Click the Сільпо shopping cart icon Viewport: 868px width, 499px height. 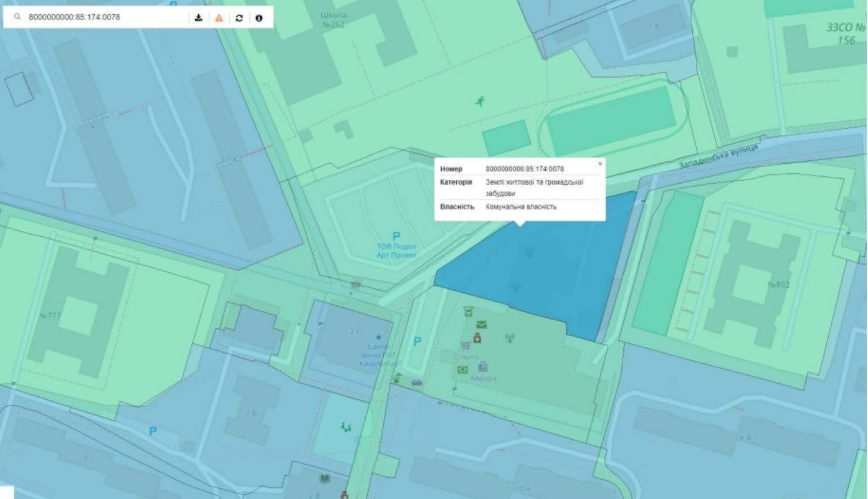(x=465, y=345)
